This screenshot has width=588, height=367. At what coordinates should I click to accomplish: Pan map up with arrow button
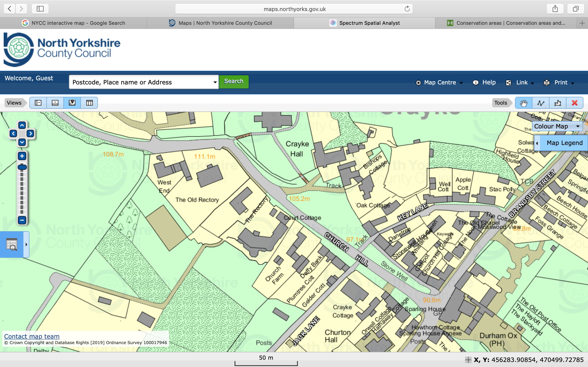22,125
